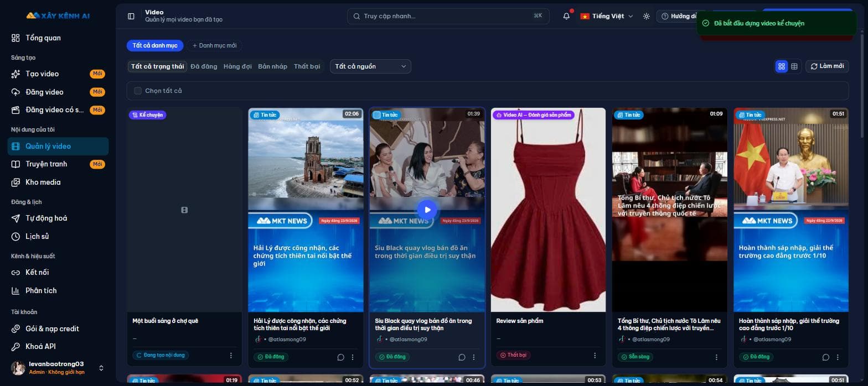Select the Tất cả danh mục category
Image resolution: width=868 pixels, height=386 pixels.
155,45
